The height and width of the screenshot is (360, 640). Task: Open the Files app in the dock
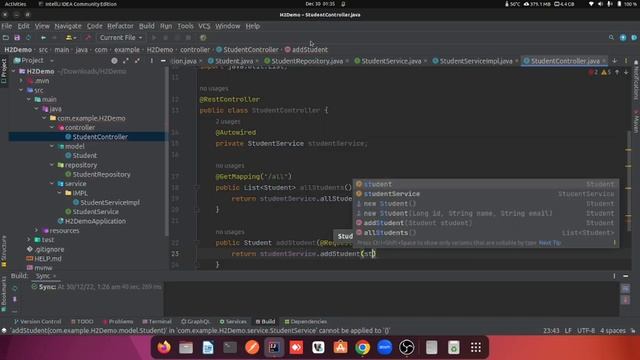(186, 347)
